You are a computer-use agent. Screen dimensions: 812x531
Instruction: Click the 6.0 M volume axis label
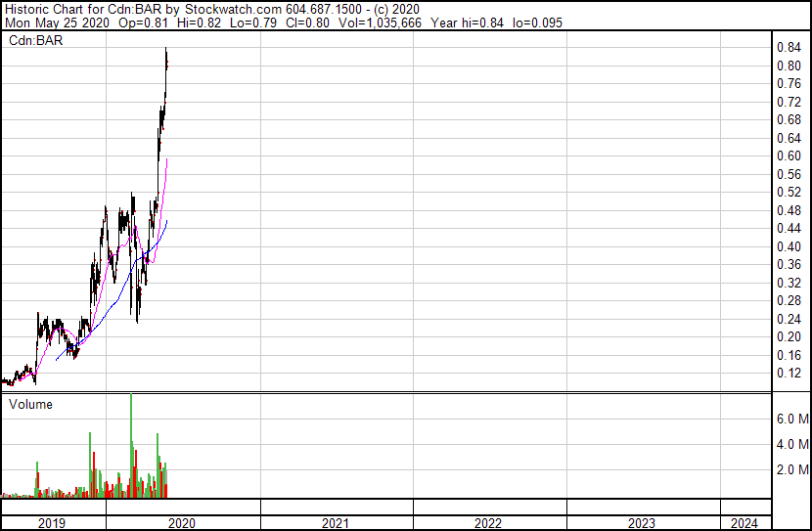791,419
